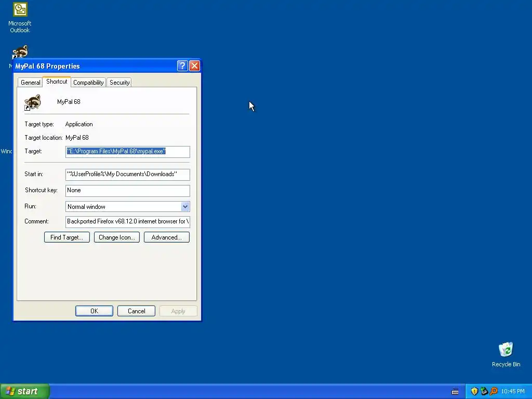
Task: Click the Comment: label
Action: click(37, 221)
